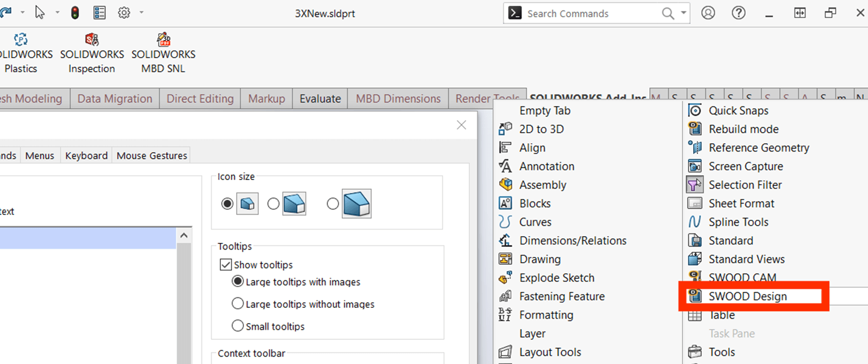The image size is (868, 364).
Task: Toggle the Rebuild mode toolbar
Action: (x=743, y=129)
